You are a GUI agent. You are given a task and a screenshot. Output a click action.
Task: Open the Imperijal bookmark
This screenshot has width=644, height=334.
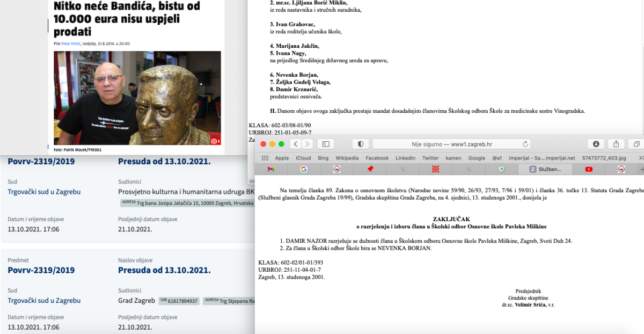(x=541, y=158)
